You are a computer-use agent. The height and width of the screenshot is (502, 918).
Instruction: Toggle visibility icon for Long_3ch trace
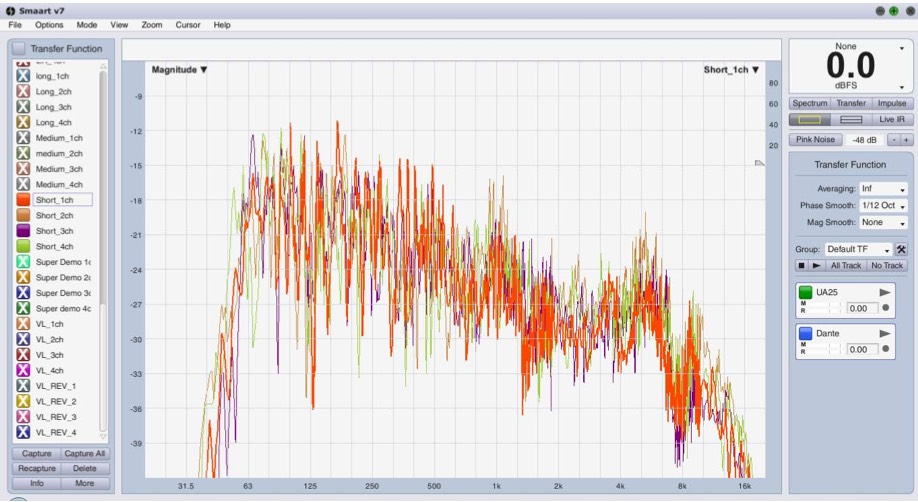point(23,107)
